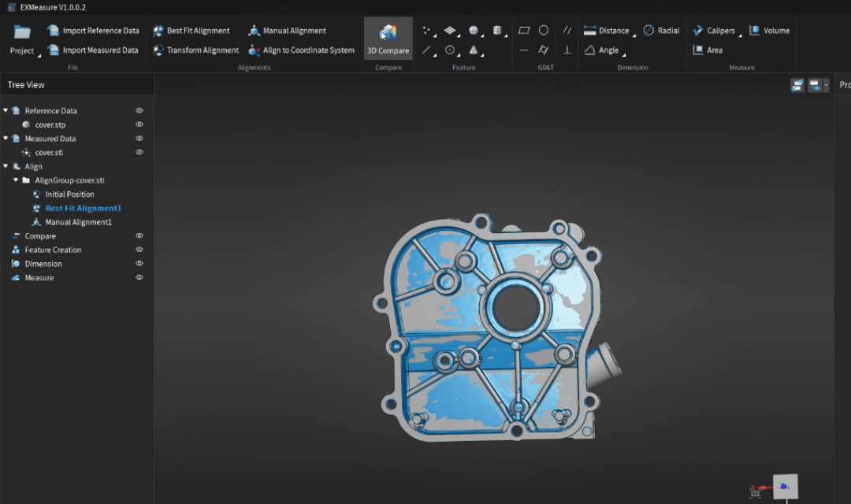Image resolution: width=851 pixels, height=504 pixels.
Task: Open the Area measure tool
Action: coord(707,50)
